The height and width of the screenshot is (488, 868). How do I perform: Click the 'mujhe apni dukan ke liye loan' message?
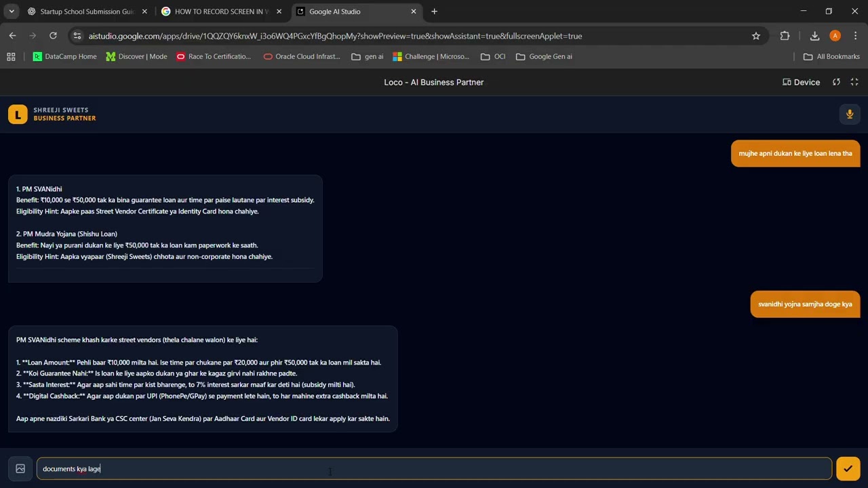(x=795, y=153)
